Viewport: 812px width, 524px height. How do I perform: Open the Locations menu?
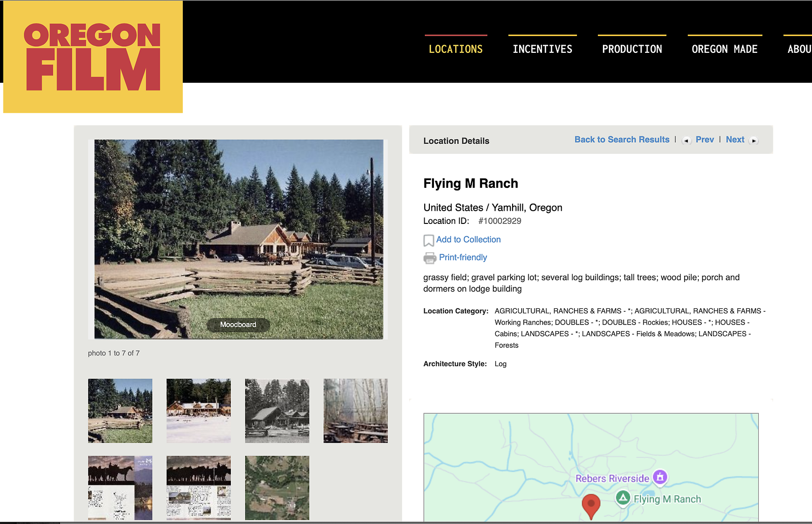tap(456, 49)
